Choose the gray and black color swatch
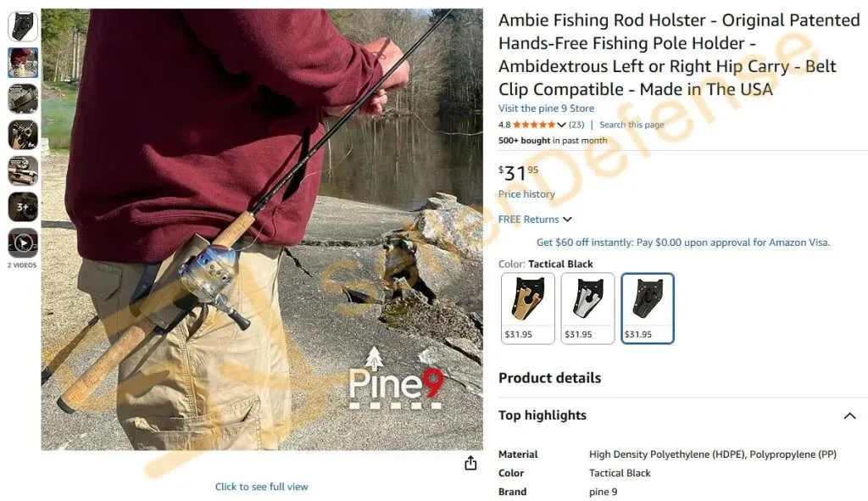Viewport: 868px width, 501px height. (587, 309)
